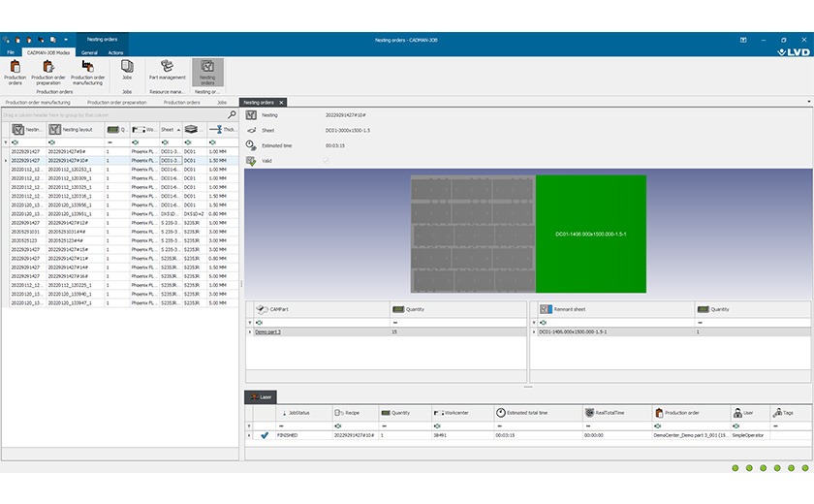This screenshot has height=504, width=814.
Task: Open the tab list dropdown arrow at right
Action: click(x=808, y=102)
